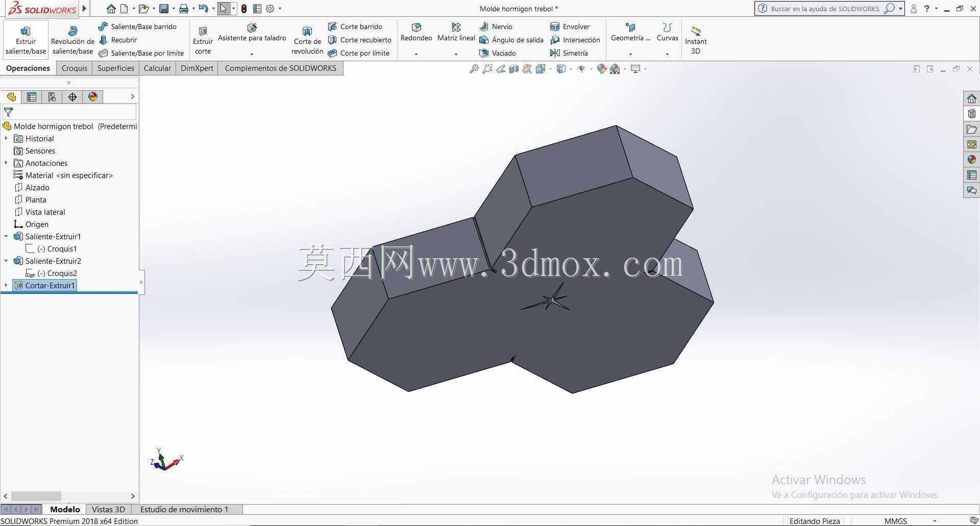Open the Appearances color tab in manager
This screenshot has width=980, height=526.
(93, 97)
